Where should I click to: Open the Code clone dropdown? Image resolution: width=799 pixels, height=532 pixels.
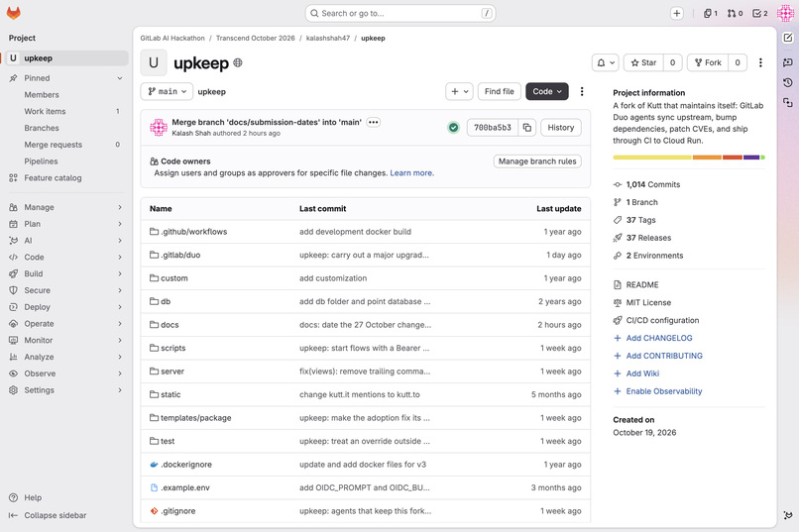point(547,91)
